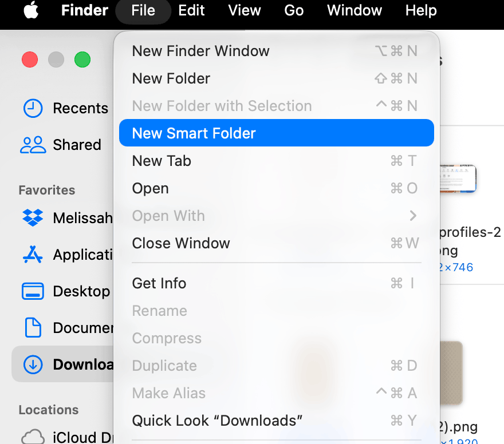Viewport: 504px width, 444px height.
Task: Select New Smart Folder
Action: point(277,133)
